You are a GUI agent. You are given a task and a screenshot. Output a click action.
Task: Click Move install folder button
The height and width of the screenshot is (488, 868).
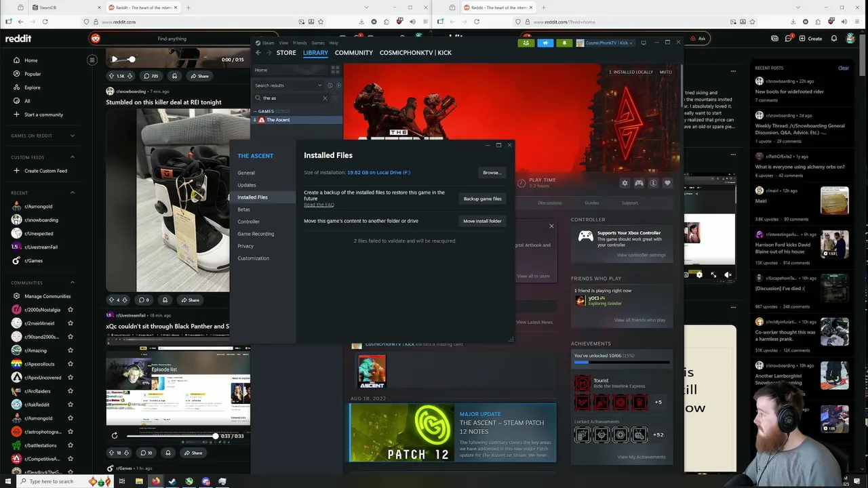[x=483, y=221]
